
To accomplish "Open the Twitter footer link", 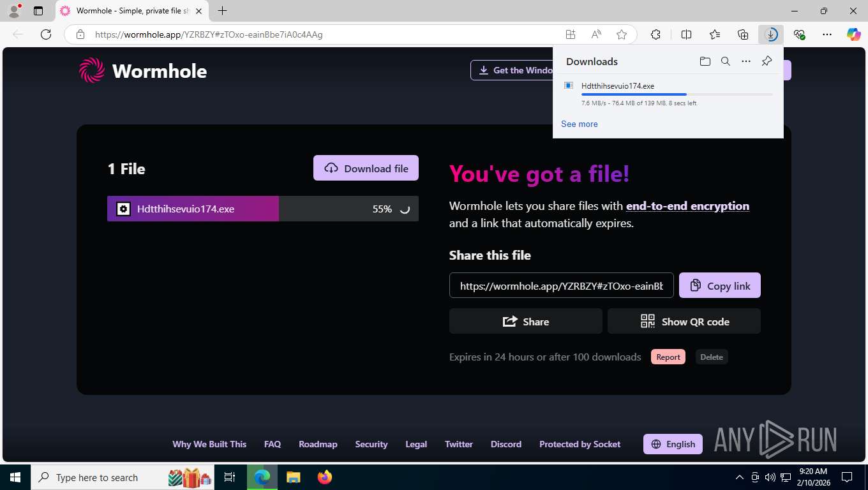I will 459,444.
